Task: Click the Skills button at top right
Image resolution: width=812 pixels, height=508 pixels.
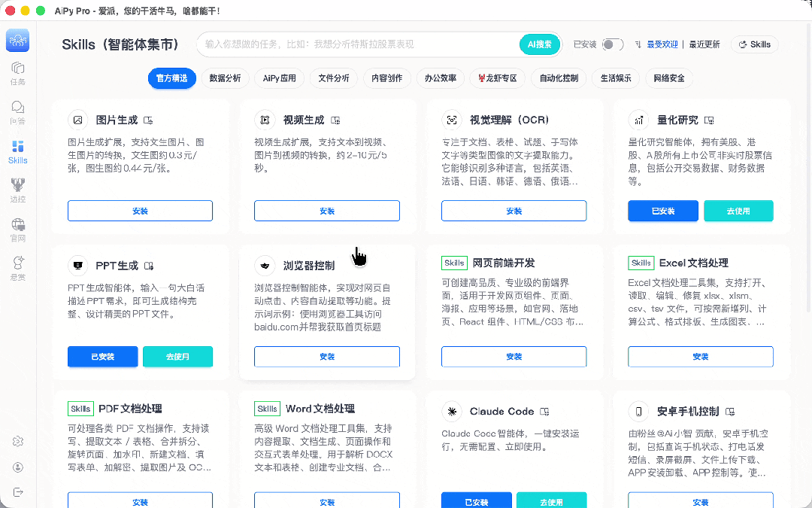Action: (x=755, y=44)
